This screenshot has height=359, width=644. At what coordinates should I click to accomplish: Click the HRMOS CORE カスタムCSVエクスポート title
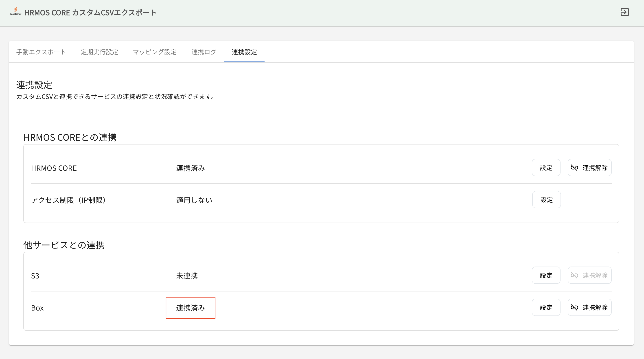(x=90, y=13)
